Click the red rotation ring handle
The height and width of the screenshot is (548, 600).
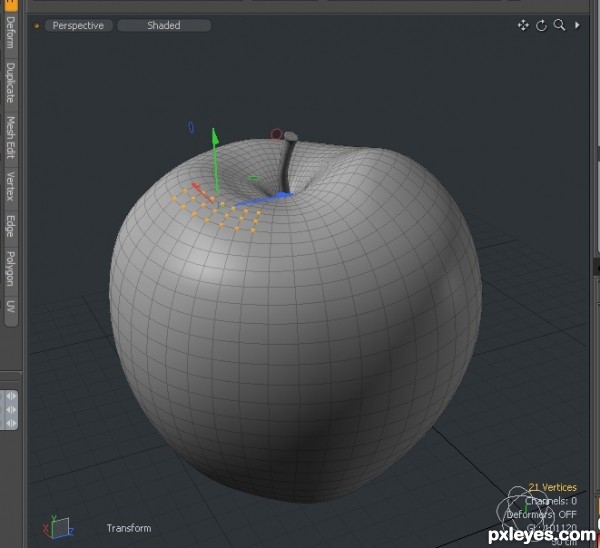point(276,134)
